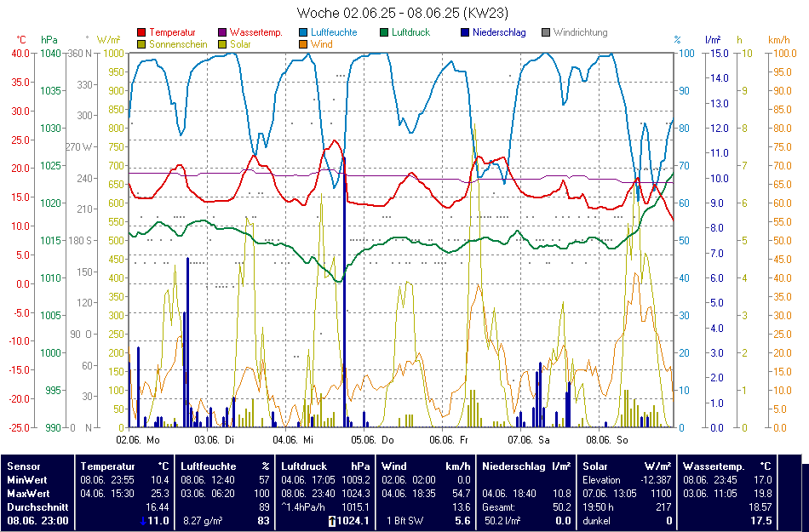
Task: Click the minimum pressure value 1009.2
Action: point(355,480)
